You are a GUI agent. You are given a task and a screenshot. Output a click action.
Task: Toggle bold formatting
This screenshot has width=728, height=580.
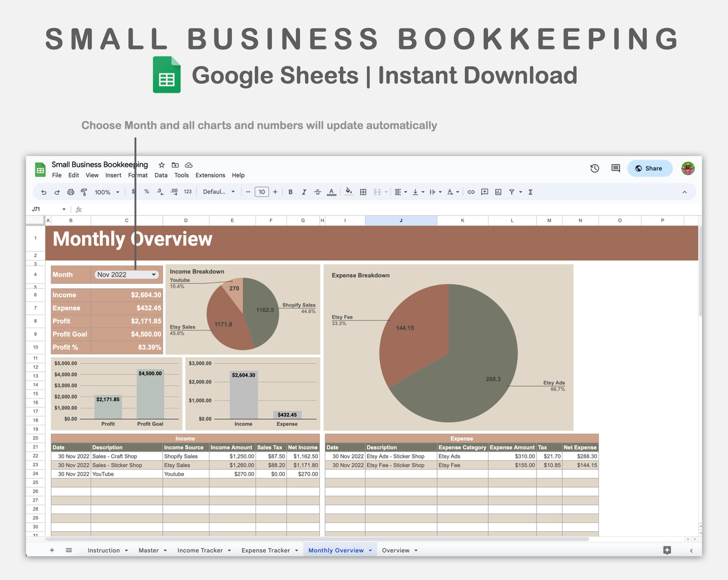[x=291, y=192]
